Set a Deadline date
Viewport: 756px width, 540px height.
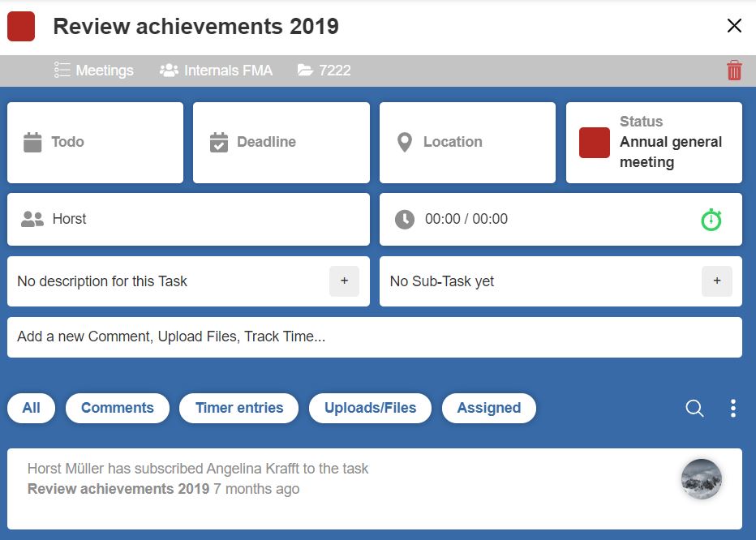281,142
